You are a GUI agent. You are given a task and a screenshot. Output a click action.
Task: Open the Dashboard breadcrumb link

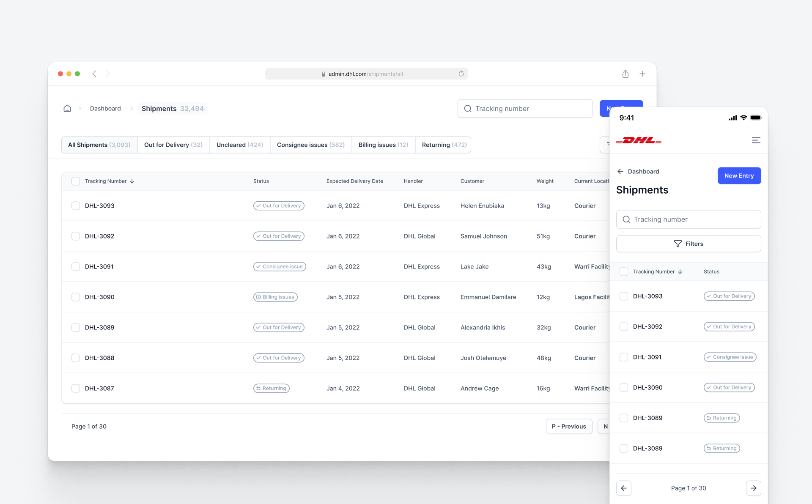(x=105, y=108)
